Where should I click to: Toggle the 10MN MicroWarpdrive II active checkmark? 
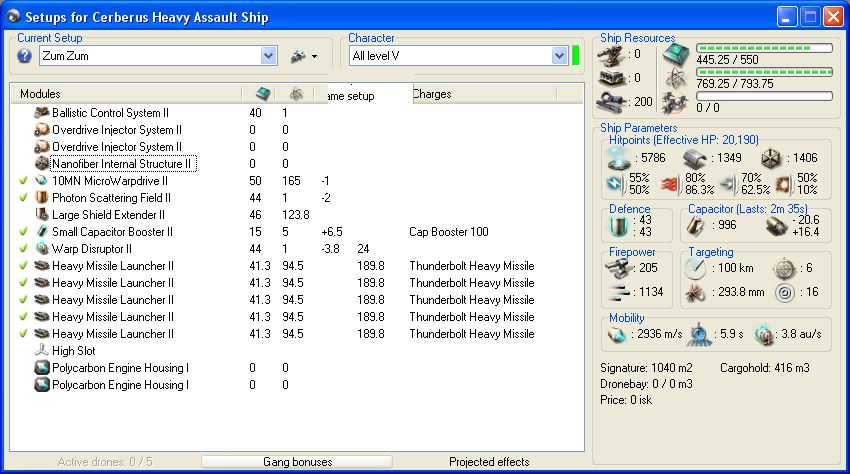24,181
